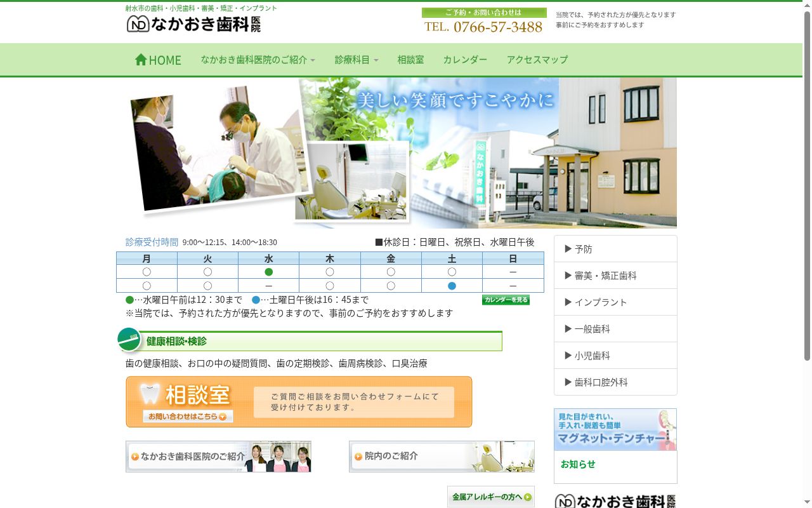Open アクセスマップ from the navigation bar
The width and height of the screenshot is (812, 508).
pos(537,60)
